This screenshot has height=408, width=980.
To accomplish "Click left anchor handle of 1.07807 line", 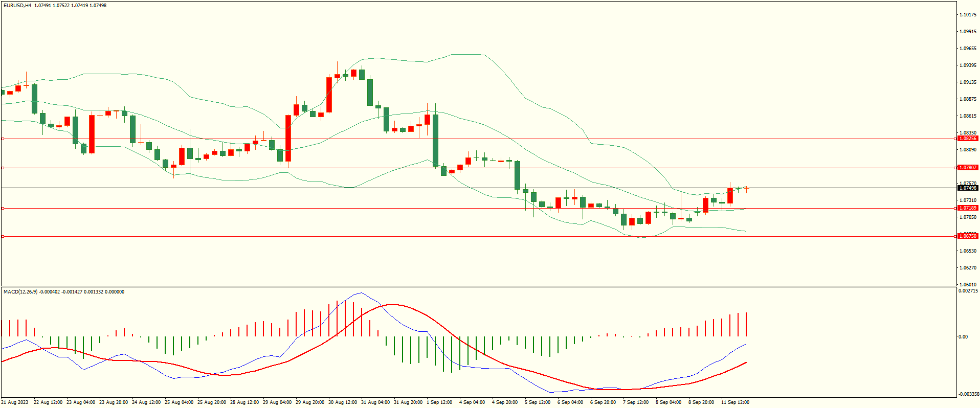I will click(3, 168).
